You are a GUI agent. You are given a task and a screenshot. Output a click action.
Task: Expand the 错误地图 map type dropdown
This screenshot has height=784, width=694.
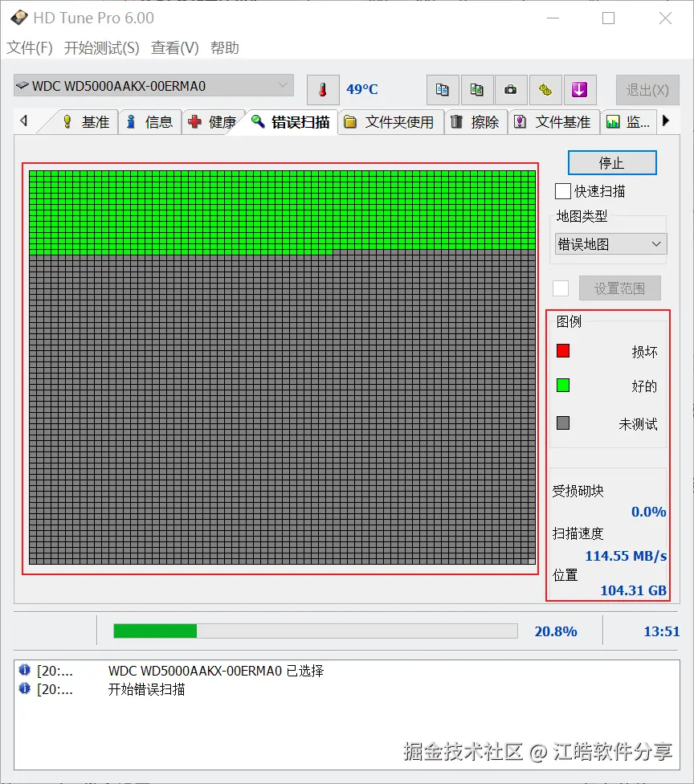[x=610, y=244]
